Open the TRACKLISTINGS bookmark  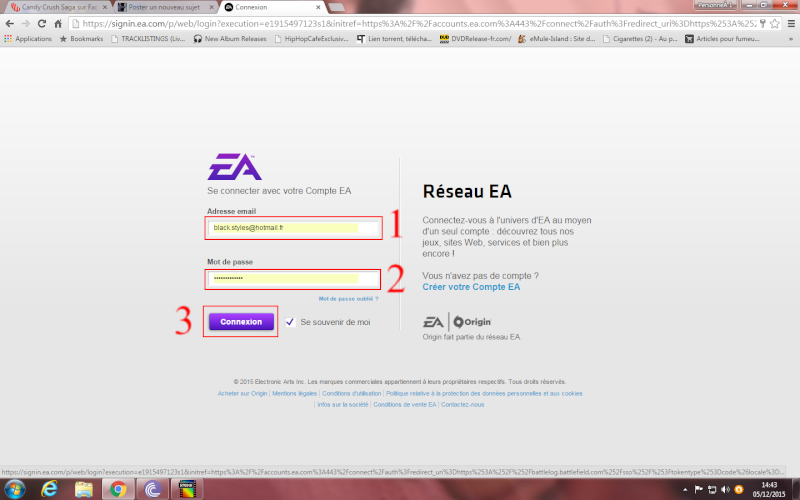pos(148,39)
